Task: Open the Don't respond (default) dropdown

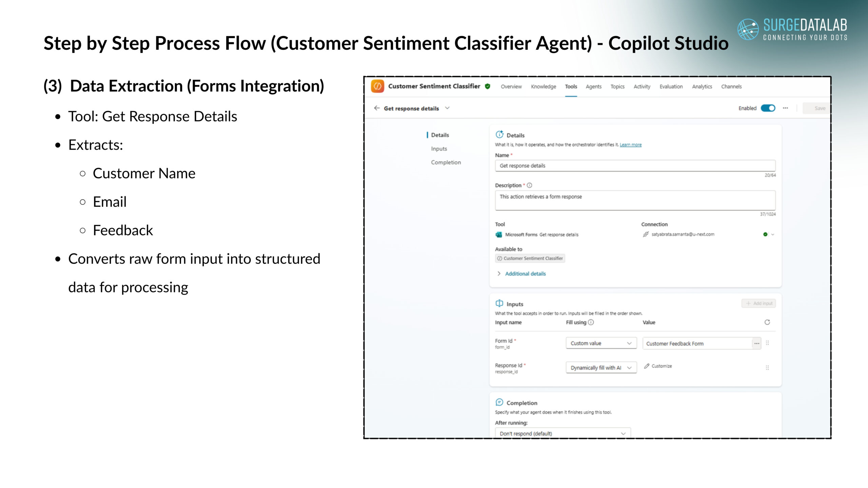Action: (x=563, y=433)
